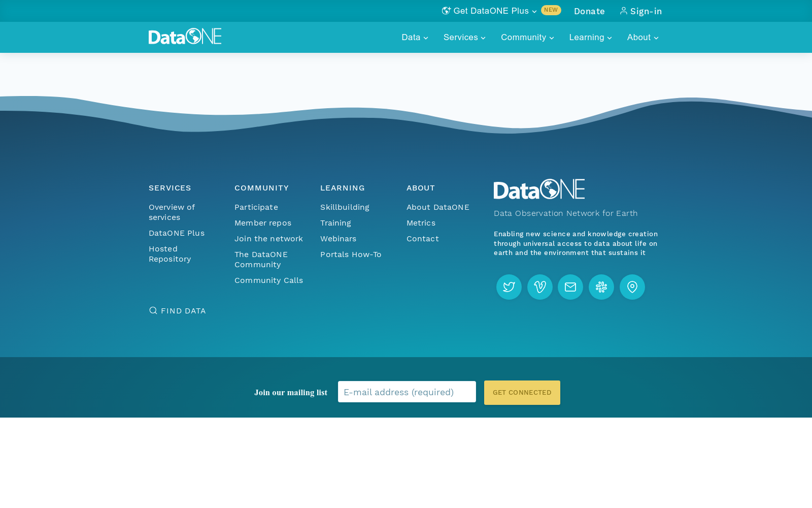This screenshot has height=508, width=812.
Task: Open Training footer link
Action: click(335, 223)
